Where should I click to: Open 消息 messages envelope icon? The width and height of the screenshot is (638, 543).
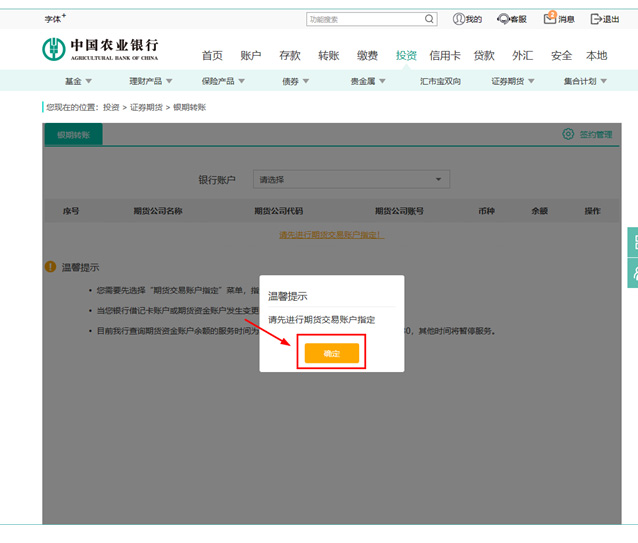[x=550, y=19]
